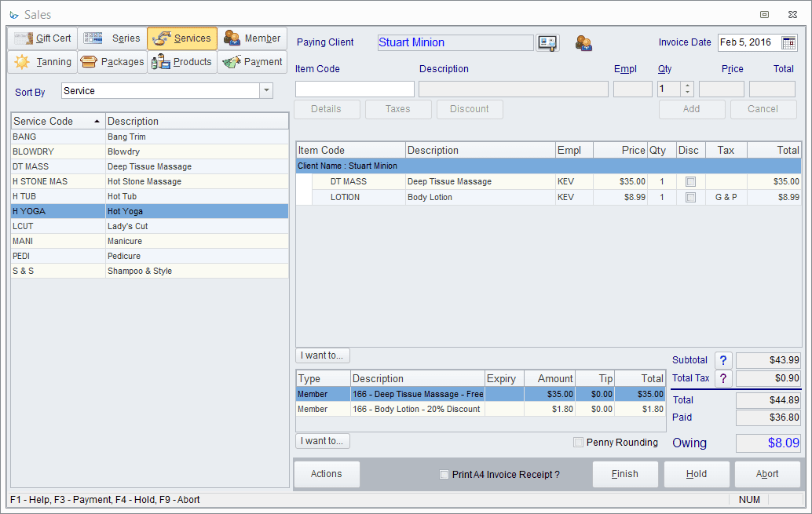Sort by Service Code column header
This screenshot has height=514, width=812.
pos(58,121)
